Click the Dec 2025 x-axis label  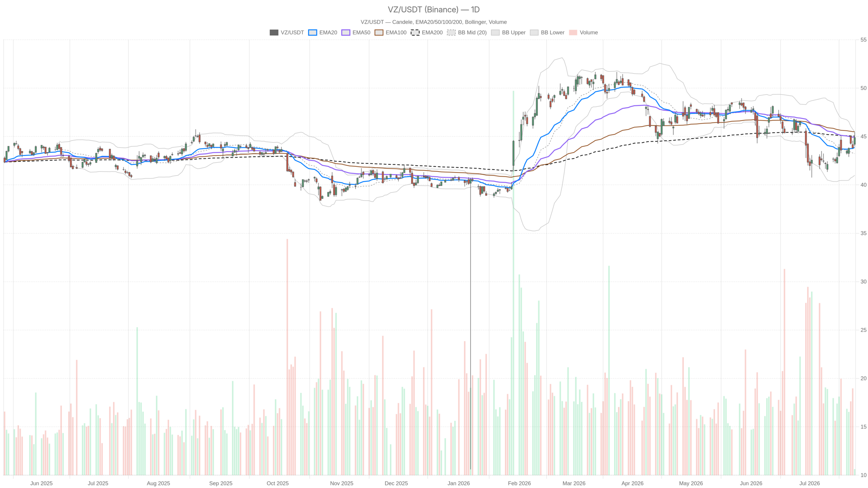(x=396, y=483)
